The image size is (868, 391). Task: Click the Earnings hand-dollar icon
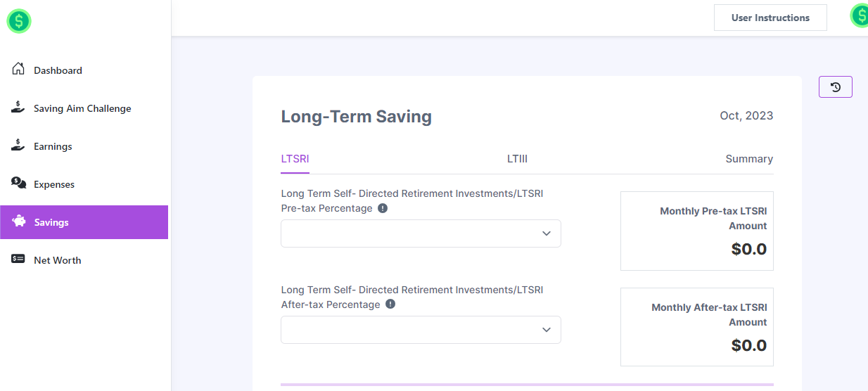[x=19, y=146]
